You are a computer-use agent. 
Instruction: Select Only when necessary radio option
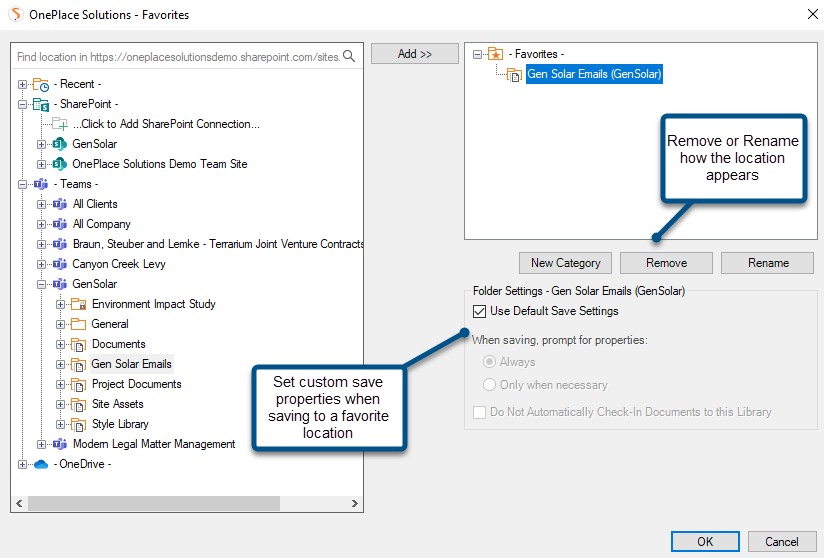point(489,385)
